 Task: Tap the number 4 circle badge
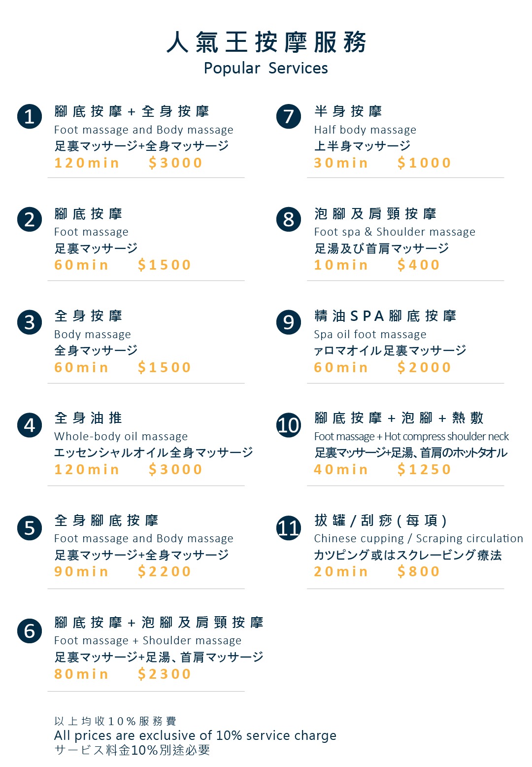[30, 425]
